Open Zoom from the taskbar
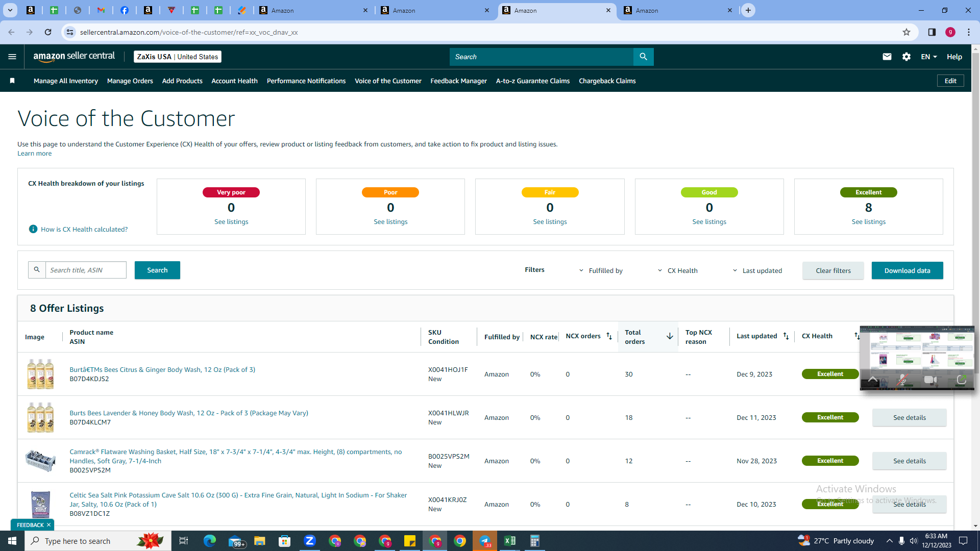The height and width of the screenshot is (551, 980). point(309,541)
